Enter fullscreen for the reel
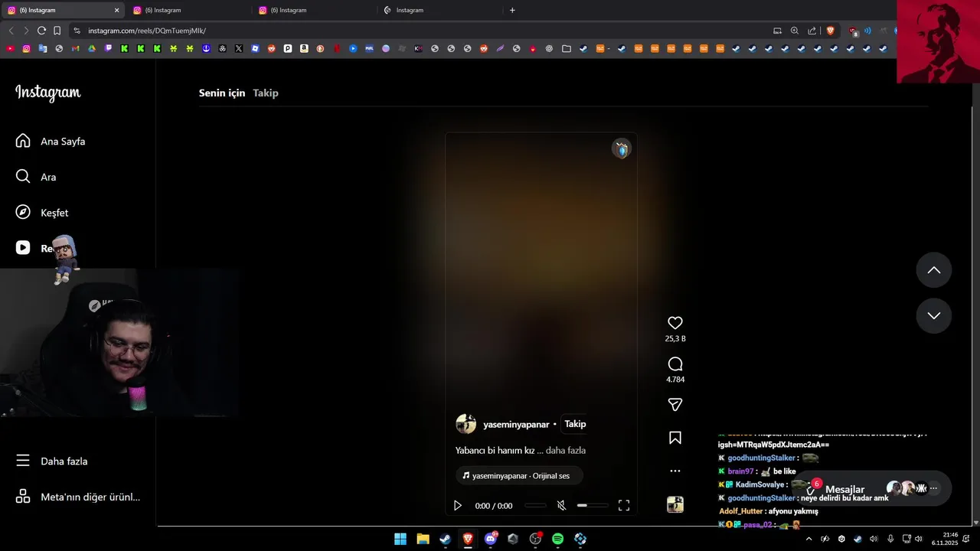The height and width of the screenshot is (551, 980). coord(624,506)
